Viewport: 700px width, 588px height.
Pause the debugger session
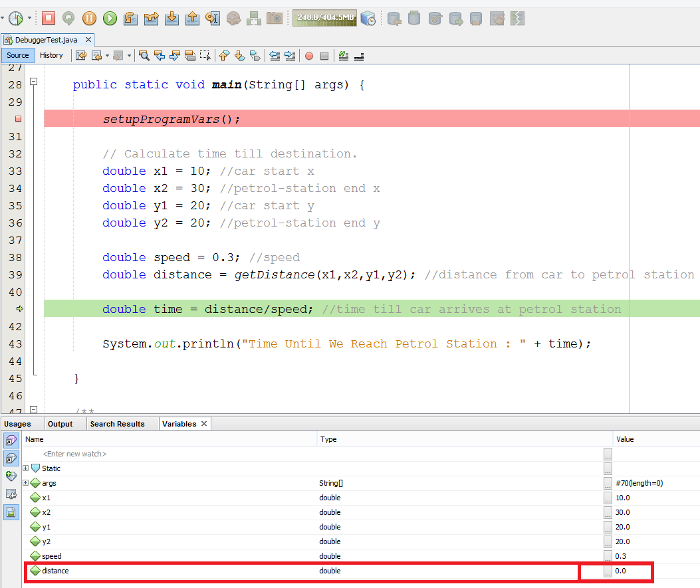tap(89, 19)
